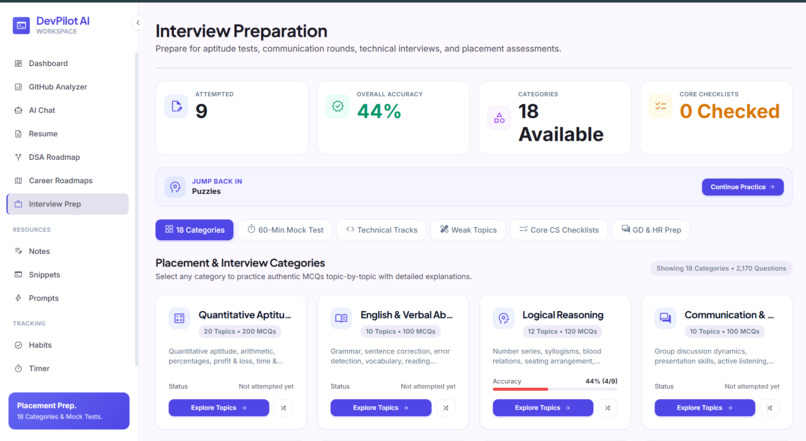The height and width of the screenshot is (441, 806).
Task: Open Prompts under Resources
Action: [x=67, y=298]
